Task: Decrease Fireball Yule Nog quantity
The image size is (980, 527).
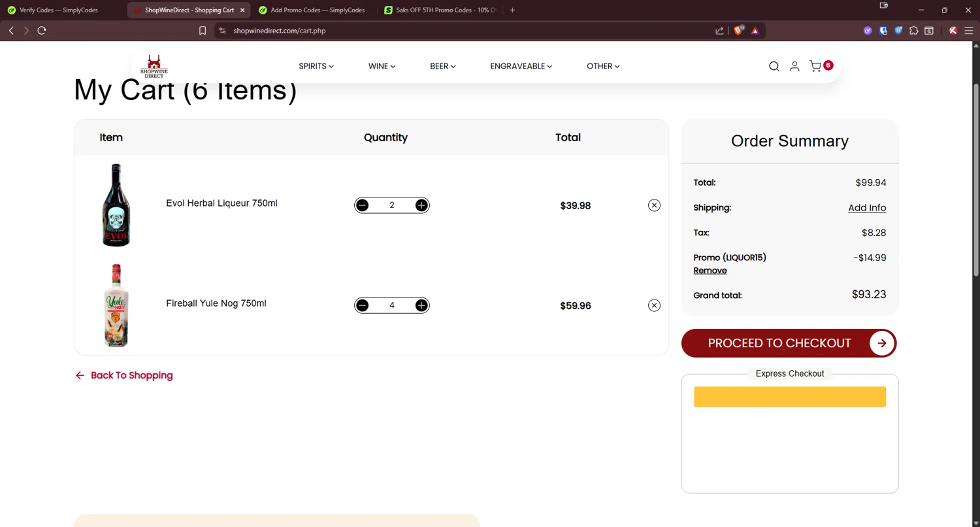Action: pos(363,305)
